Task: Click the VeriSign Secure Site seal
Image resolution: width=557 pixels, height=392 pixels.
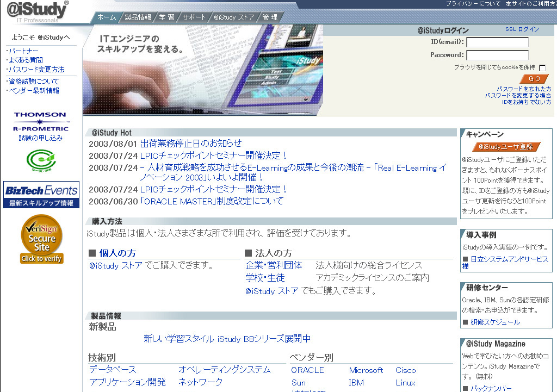Action: [41, 239]
